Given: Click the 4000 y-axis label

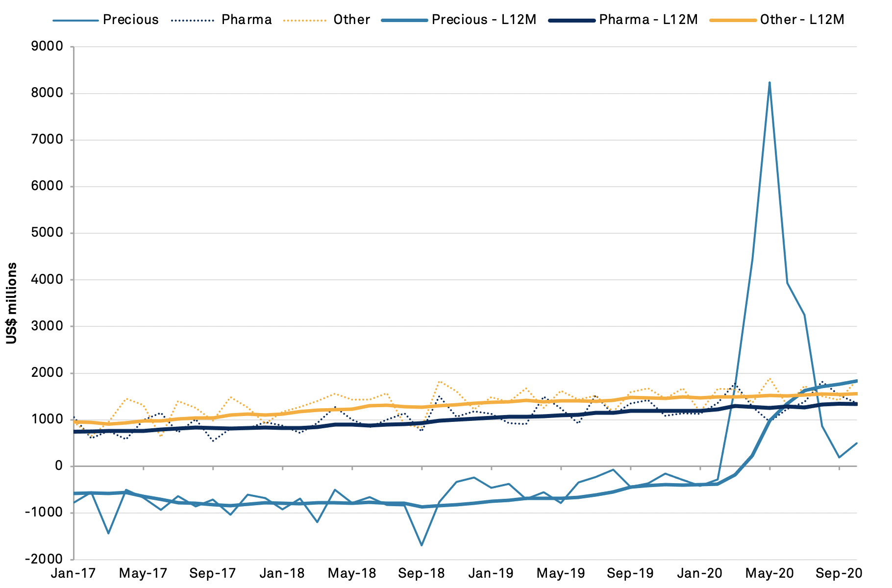Looking at the screenshot, I should pos(48,279).
